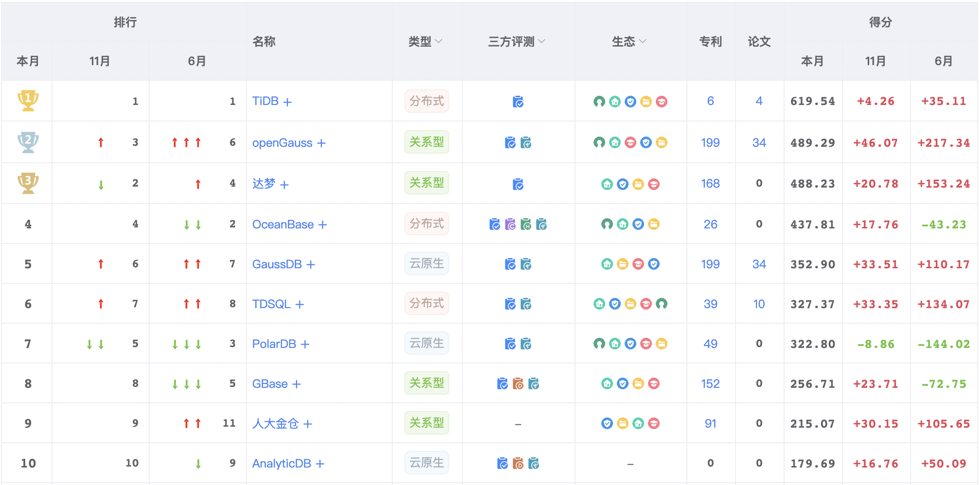Click the orange evaluation icon in GBase row

click(x=518, y=383)
